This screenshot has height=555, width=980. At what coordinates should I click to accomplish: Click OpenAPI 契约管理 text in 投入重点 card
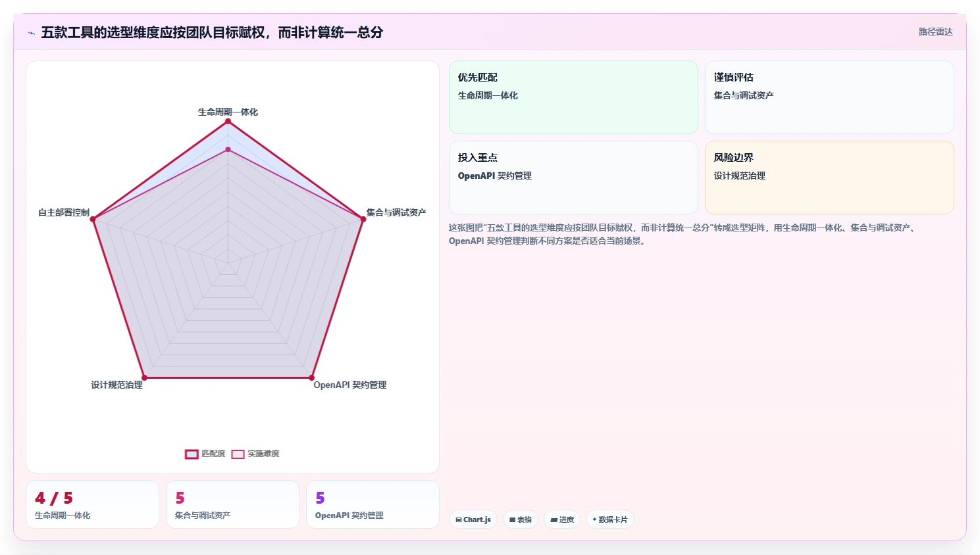(495, 176)
